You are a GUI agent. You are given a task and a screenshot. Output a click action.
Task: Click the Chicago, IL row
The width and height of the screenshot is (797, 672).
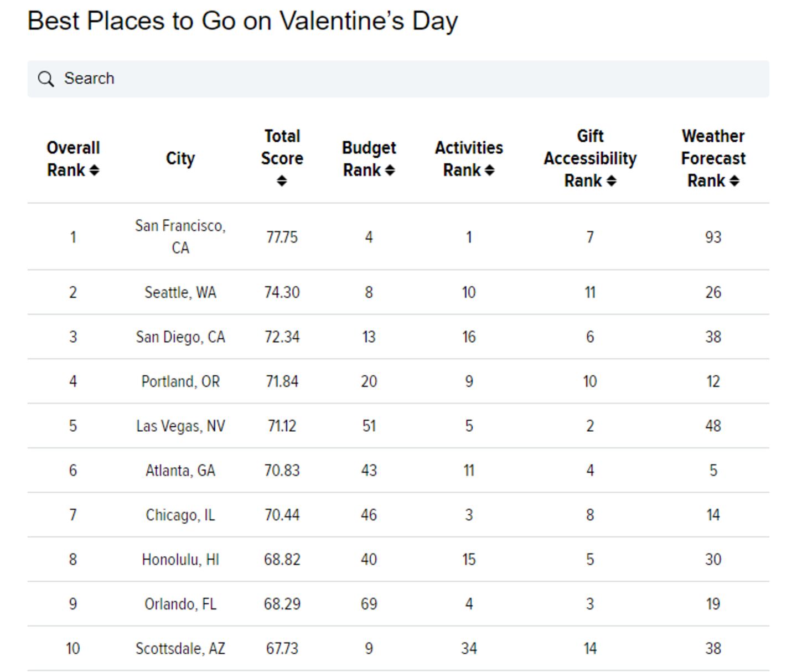(x=398, y=515)
